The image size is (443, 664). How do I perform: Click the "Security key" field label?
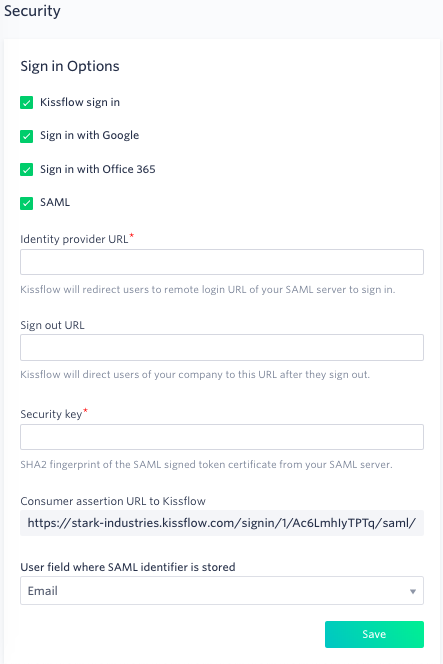pyautogui.click(x=51, y=414)
